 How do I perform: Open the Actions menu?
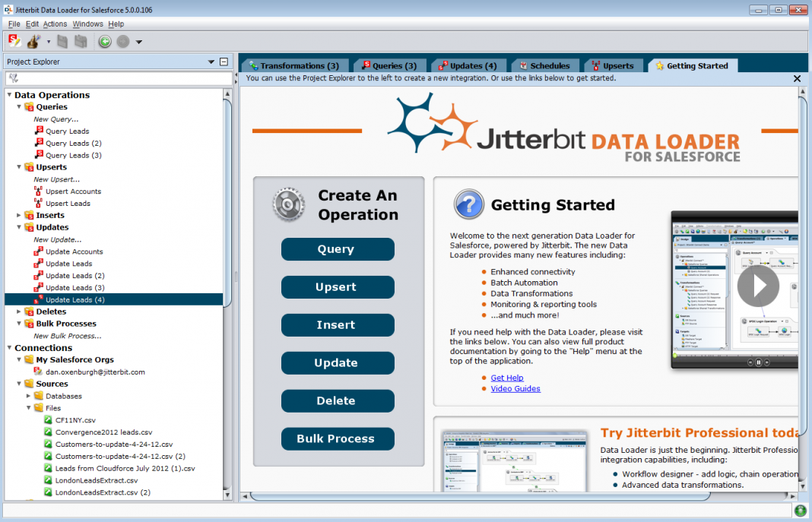pos(55,24)
